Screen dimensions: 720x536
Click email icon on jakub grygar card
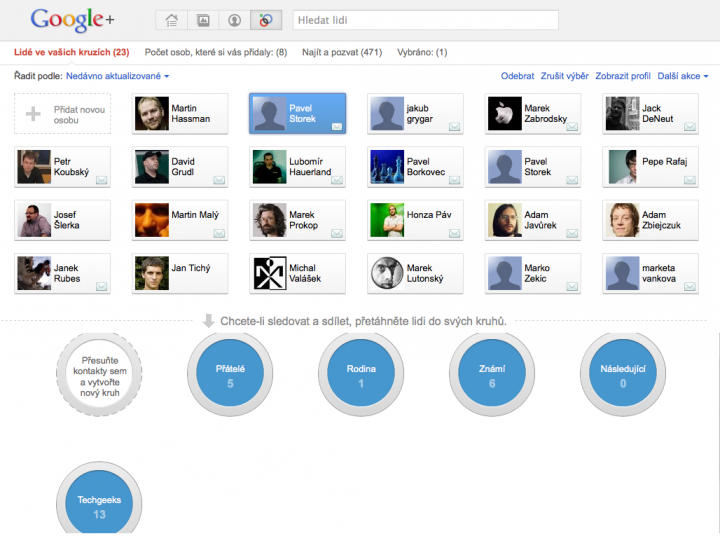[x=455, y=126]
